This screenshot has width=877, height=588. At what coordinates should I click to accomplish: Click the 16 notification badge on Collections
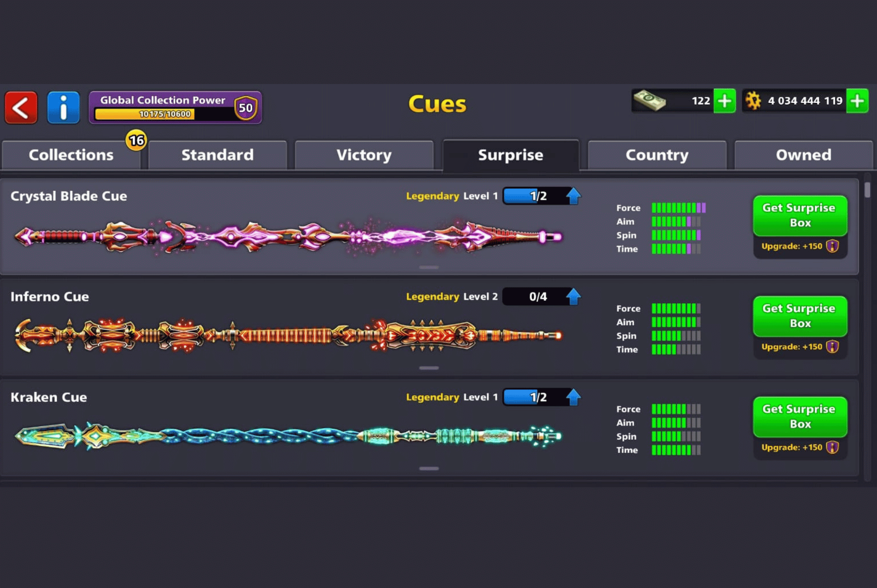pos(136,140)
